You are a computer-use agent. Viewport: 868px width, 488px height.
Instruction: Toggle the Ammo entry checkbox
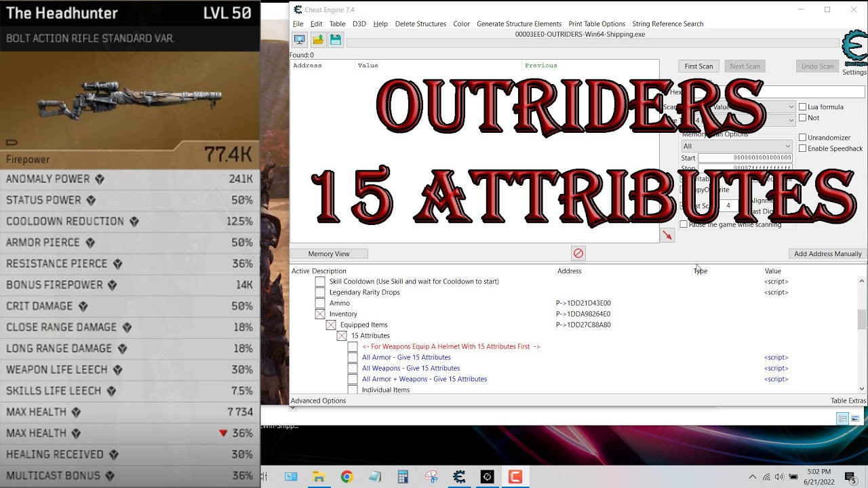(319, 303)
